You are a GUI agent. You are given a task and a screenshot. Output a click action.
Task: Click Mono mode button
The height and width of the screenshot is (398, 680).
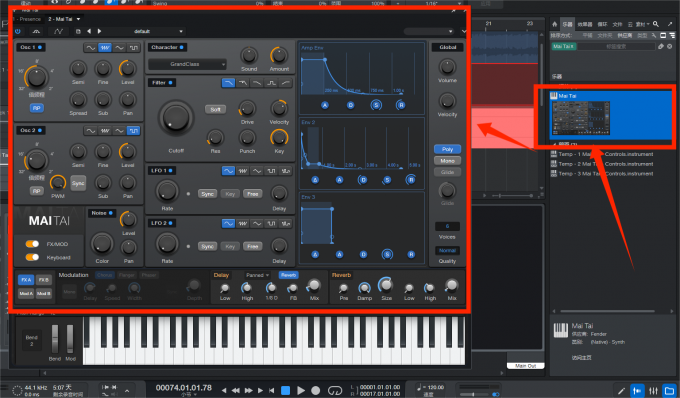pos(447,161)
